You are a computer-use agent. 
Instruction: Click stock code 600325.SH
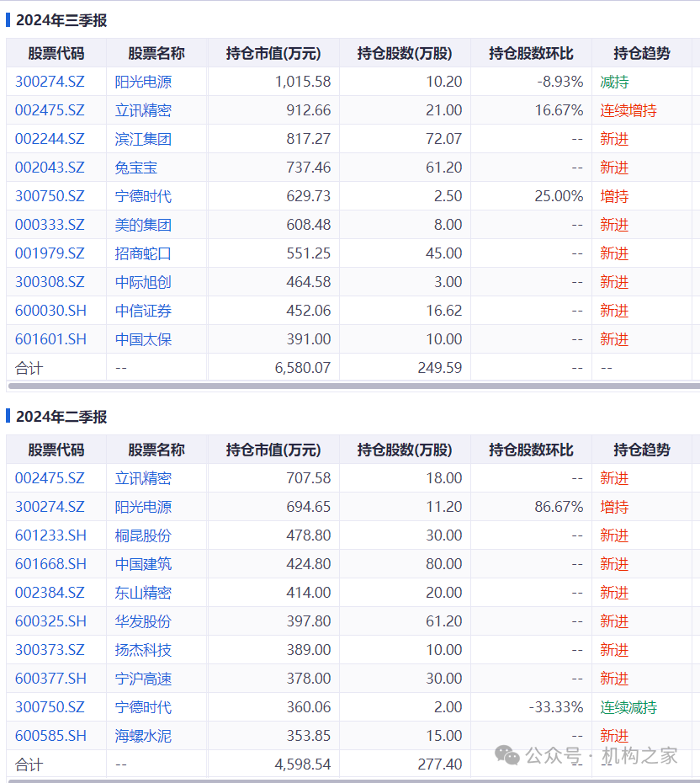[50, 621]
